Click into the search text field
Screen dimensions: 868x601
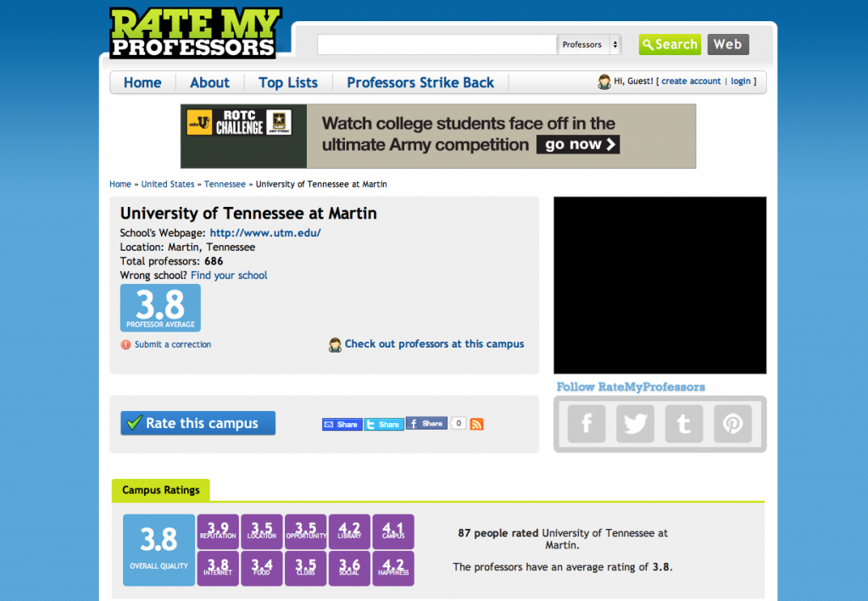(x=437, y=44)
